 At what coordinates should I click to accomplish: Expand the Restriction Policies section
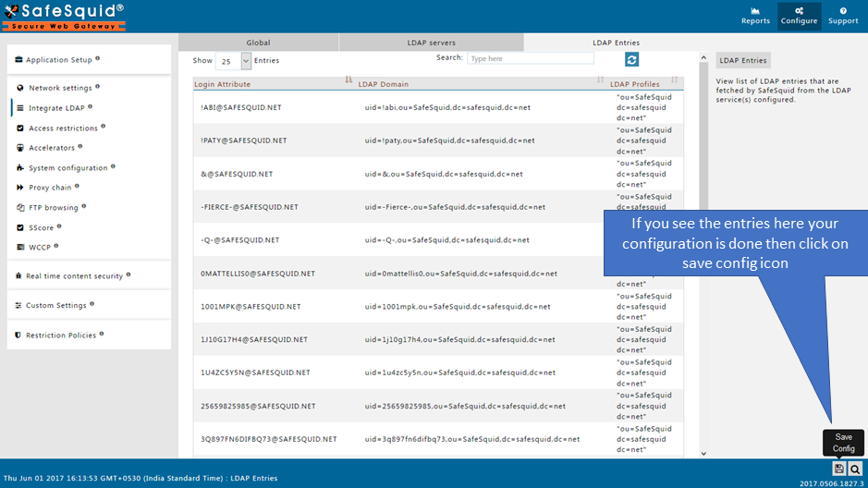[89, 335]
